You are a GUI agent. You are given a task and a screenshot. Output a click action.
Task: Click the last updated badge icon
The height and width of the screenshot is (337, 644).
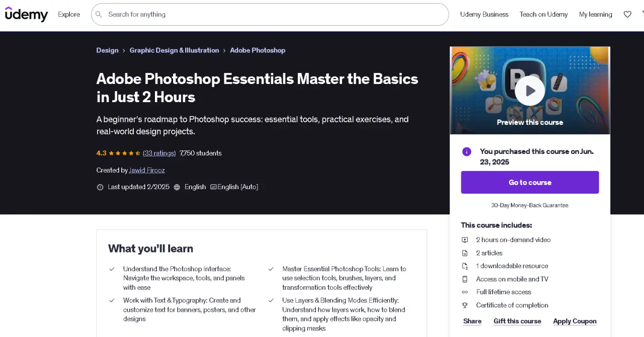[x=100, y=187]
